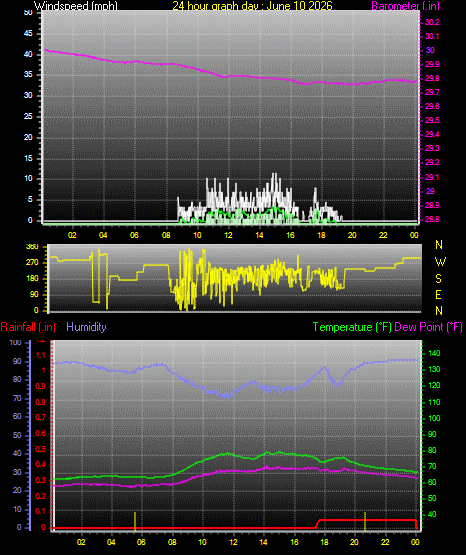Click the "29.7" barometer axis value

(x=432, y=92)
